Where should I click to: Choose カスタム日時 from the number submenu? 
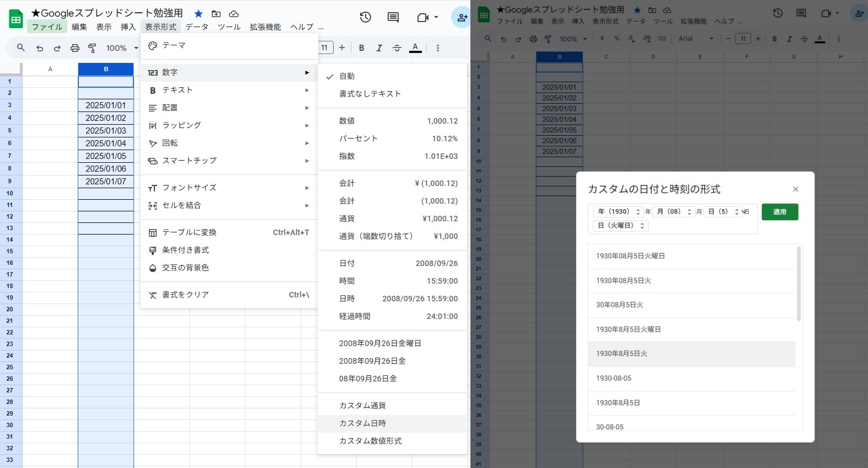coord(362,423)
